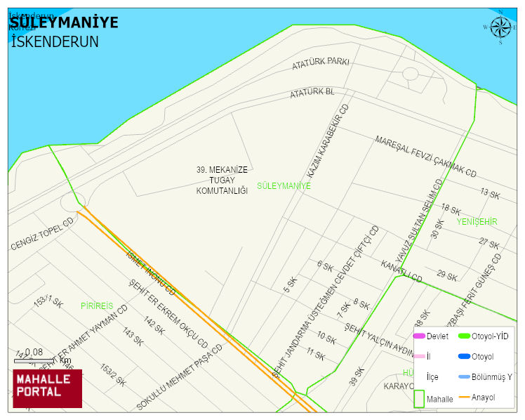Image resolution: width=525 pixels, height=420 pixels.
Task: Click the green Mahalle boundary box in legend
Action: coord(419,398)
